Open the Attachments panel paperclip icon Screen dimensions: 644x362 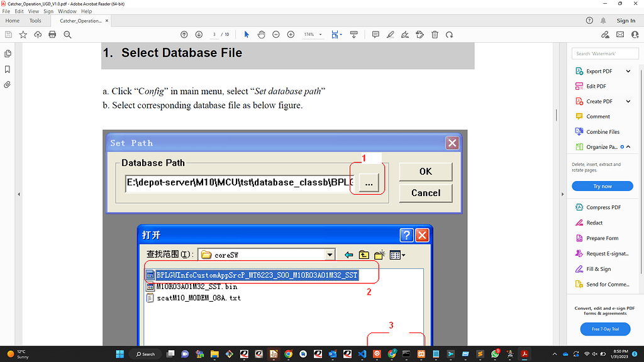[8, 84]
